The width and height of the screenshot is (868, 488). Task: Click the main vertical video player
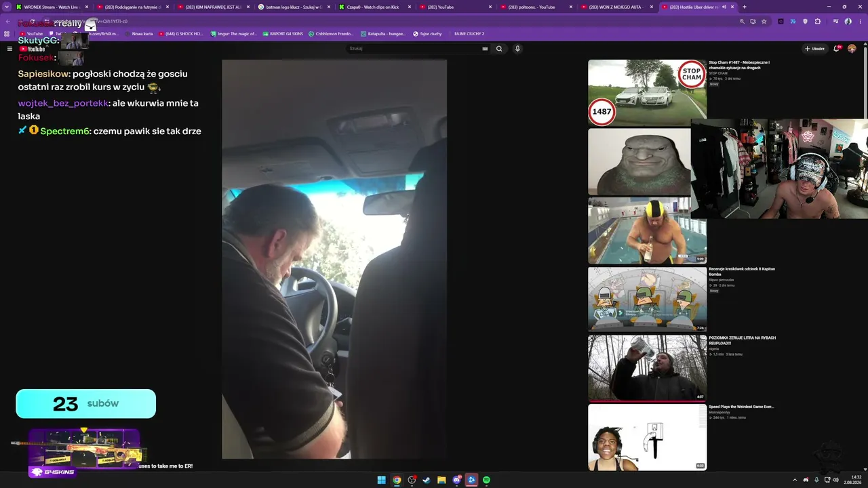coord(334,259)
